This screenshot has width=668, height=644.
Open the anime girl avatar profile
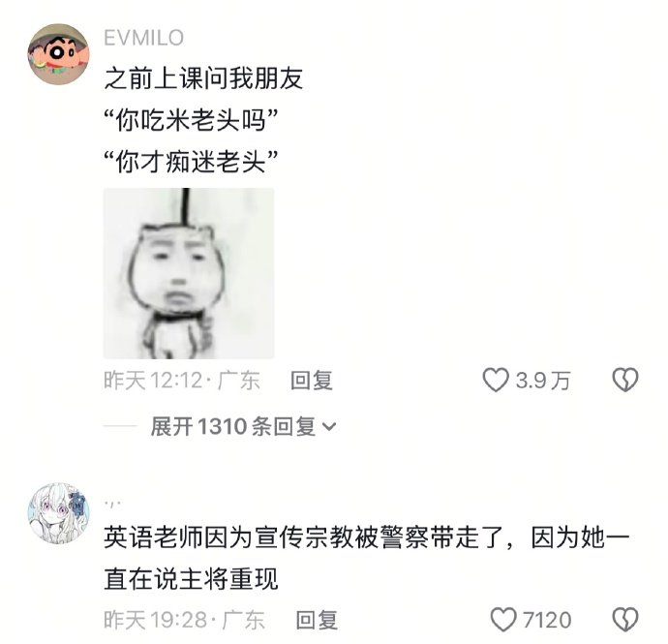58,513
